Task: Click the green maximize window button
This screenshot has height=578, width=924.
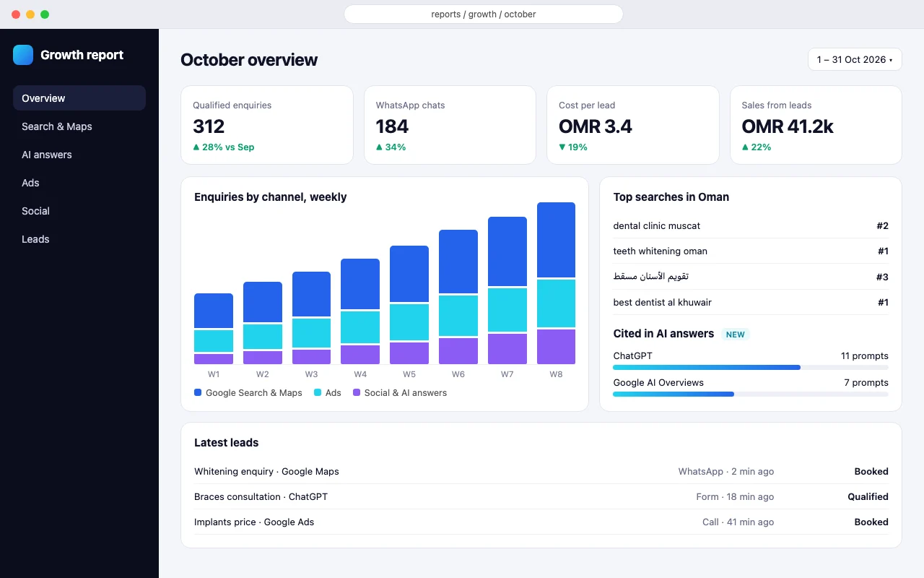Action: (x=45, y=14)
